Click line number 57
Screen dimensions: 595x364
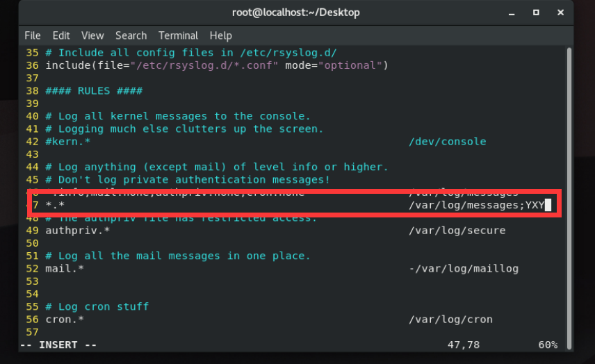coord(32,332)
